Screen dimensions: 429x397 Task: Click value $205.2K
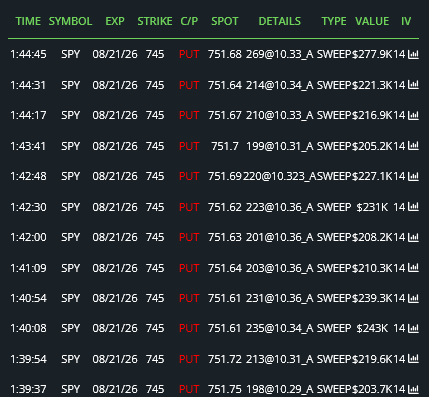click(372, 146)
